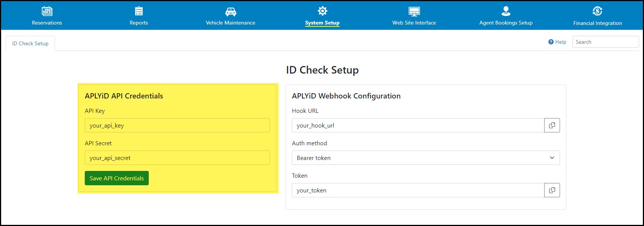The width and height of the screenshot is (644, 226).
Task: Open the Reports menu label
Action: tap(139, 23)
